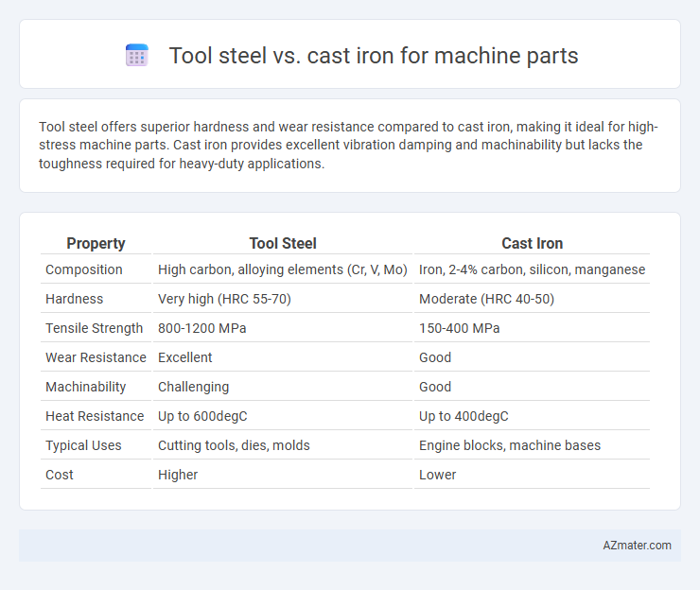
Task: Click the '150-400 MPa' cell
Action: tap(460, 328)
